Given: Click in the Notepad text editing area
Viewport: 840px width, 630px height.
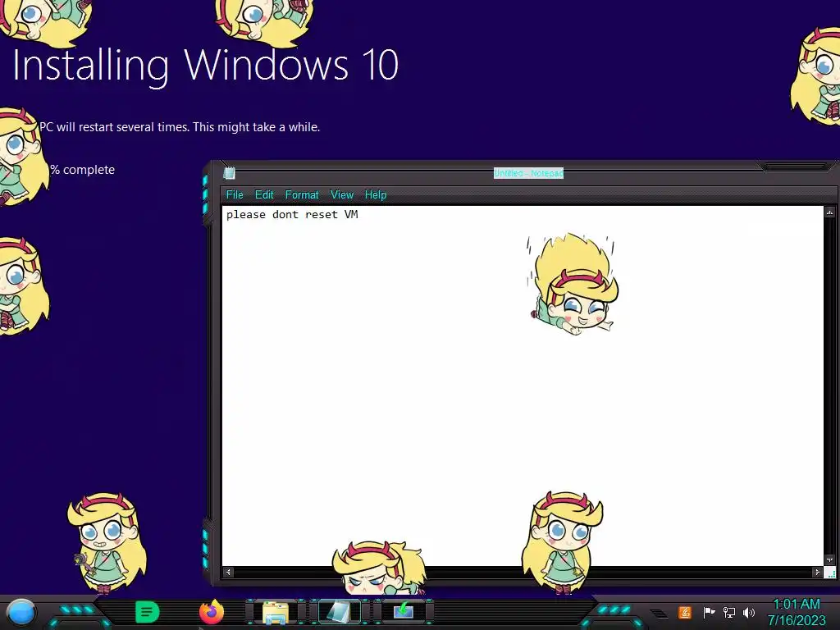Looking at the screenshot, I should point(523,386).
